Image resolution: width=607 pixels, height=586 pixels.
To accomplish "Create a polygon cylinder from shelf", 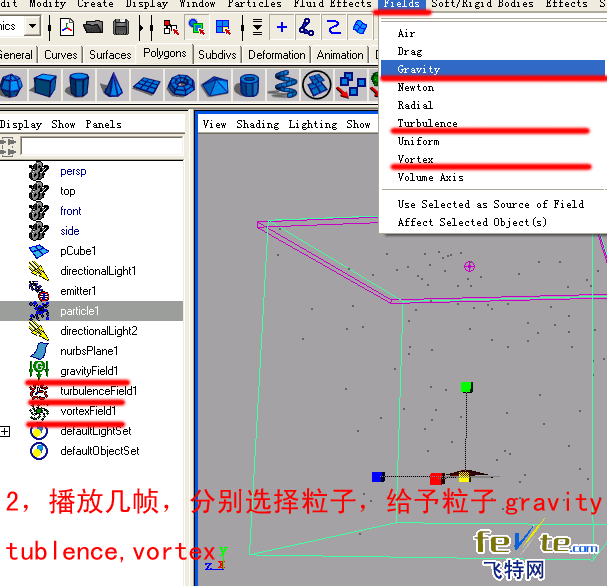I will 79,85.
